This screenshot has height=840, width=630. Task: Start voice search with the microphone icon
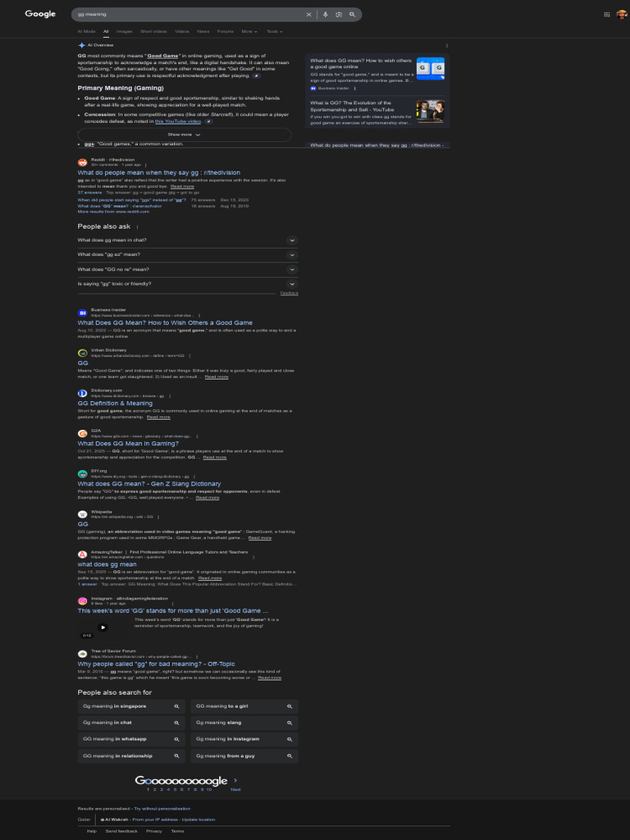pos(325,15)
